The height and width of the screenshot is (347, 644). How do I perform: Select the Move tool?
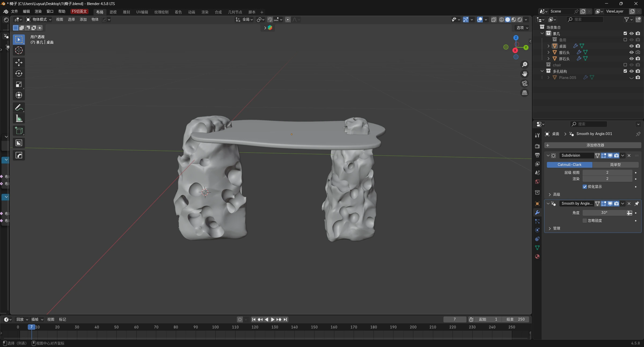coord(19,63)
